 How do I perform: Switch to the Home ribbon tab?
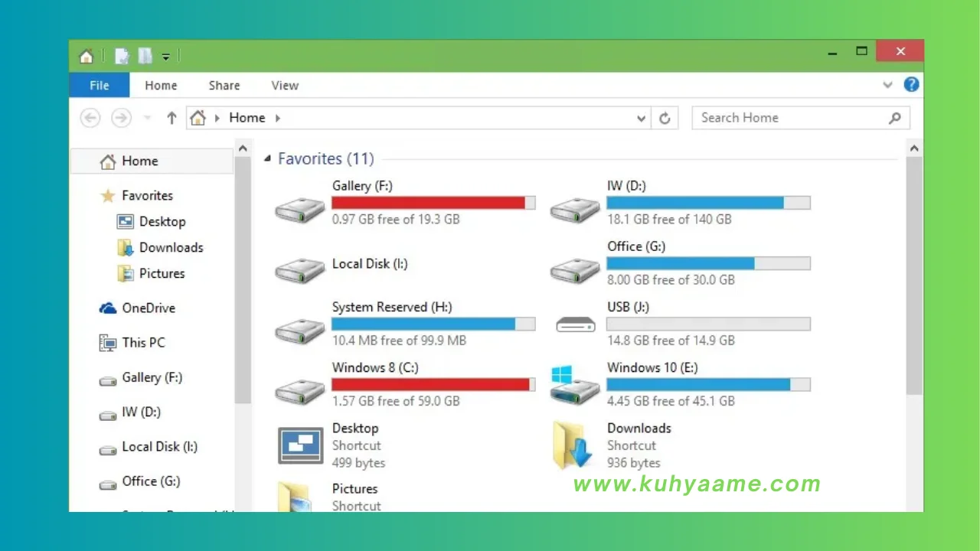coord(161,85)
